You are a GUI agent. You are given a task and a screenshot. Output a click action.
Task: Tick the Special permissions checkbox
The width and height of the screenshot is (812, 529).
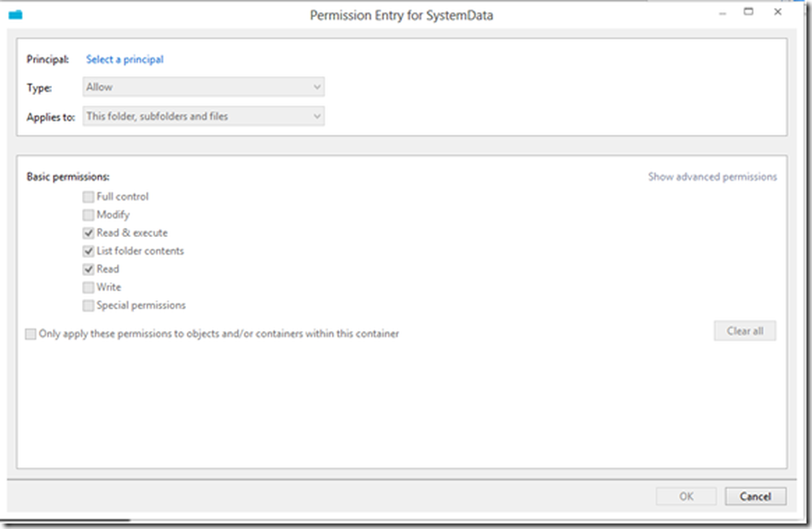pyautogui.click(x=88, y=306)
